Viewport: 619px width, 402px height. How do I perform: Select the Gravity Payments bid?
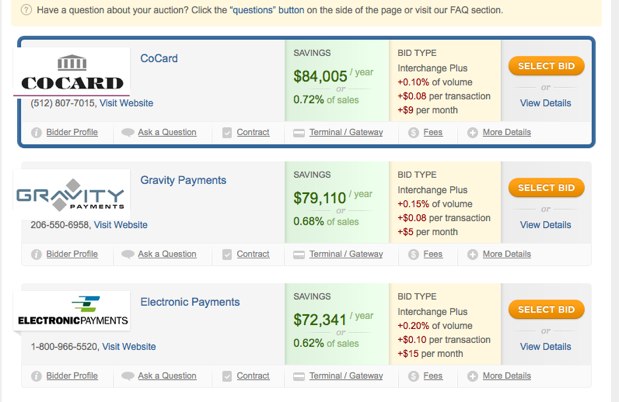point(545,187)
